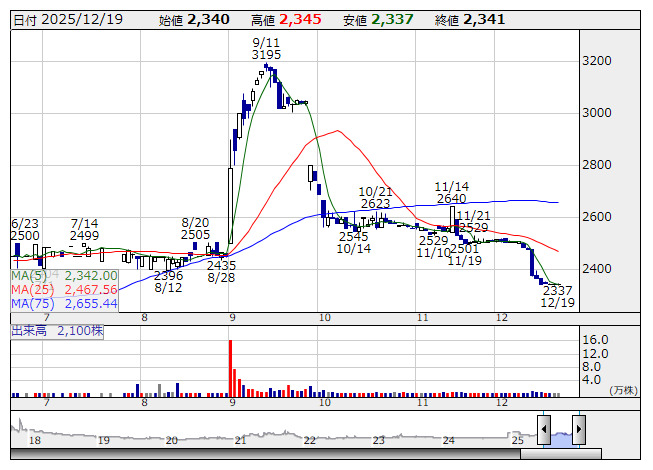Select the blue highlighted range in navigator

pyautogui.click(x=561, y=439)
